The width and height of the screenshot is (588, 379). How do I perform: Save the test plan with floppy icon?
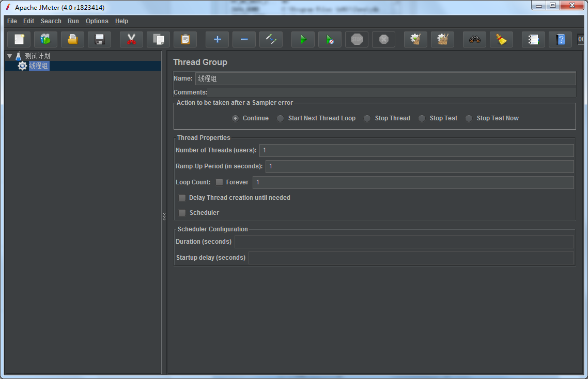point(99,39)
